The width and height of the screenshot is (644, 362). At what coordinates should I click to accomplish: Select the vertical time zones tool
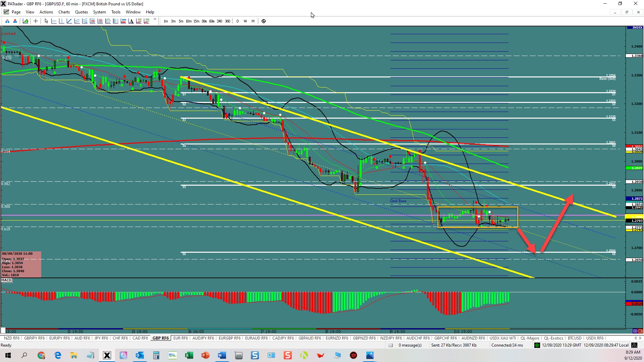115,21
